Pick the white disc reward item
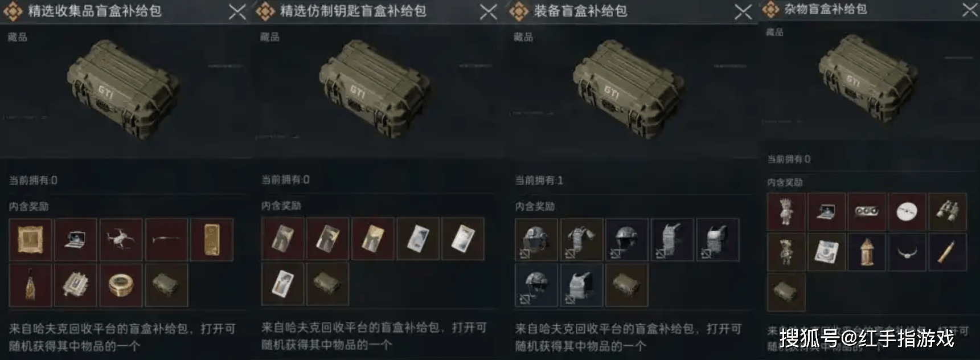The image size is (980, 360). click(x=907, y=212)
